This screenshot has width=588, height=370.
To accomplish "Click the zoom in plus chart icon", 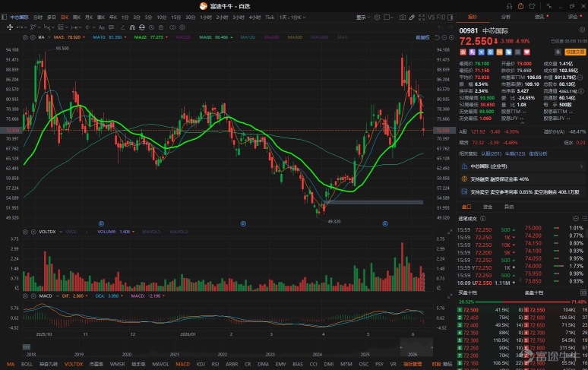I will point(451,37).
